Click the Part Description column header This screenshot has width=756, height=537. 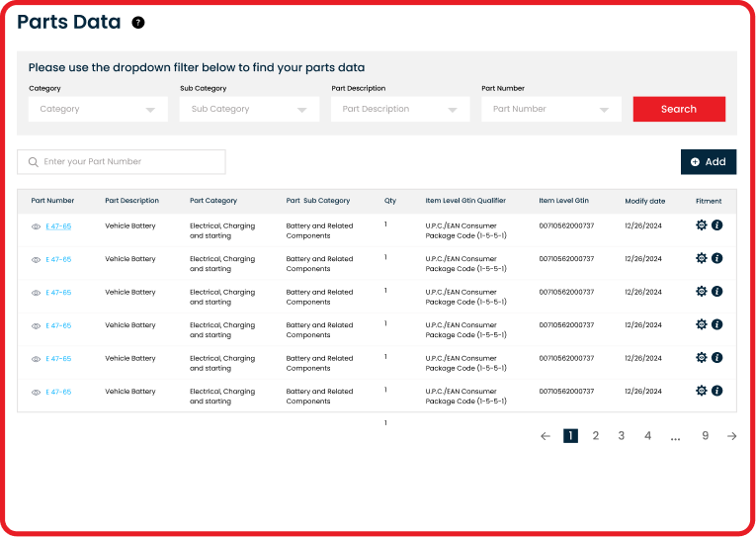[131, 201]
